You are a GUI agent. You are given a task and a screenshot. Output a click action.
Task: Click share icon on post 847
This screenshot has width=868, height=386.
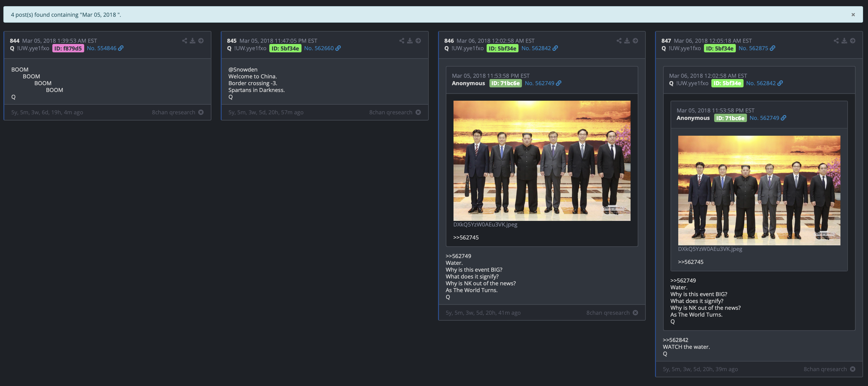tap(836, 41)
